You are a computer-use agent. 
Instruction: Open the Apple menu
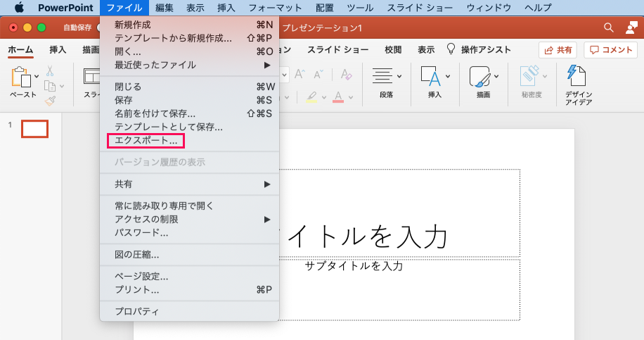19,8
